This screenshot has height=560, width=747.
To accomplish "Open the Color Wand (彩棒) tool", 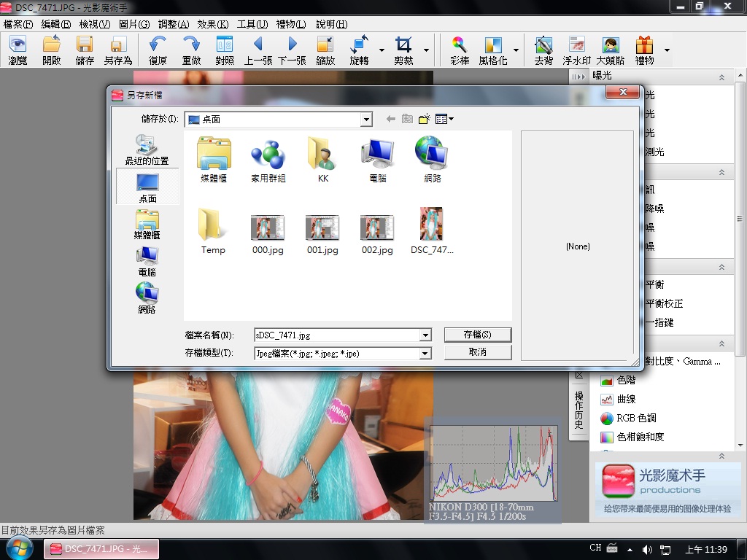I will click(459, 50).
